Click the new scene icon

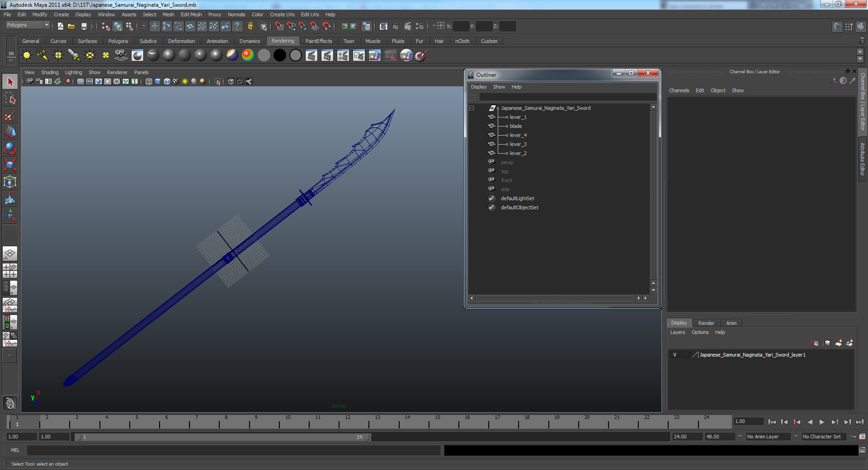click(60, 26)
